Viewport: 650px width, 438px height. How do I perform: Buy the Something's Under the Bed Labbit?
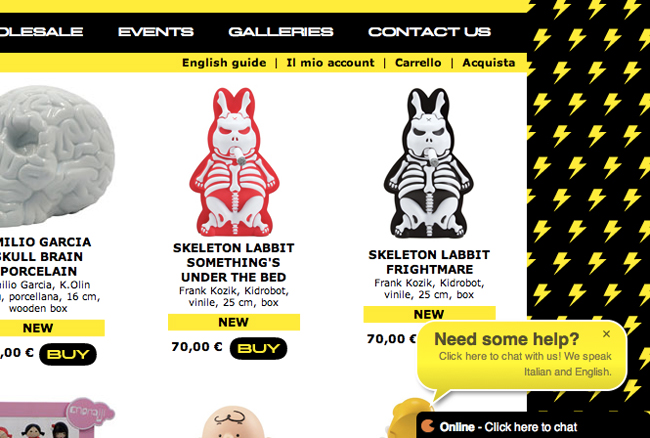pyautogui.click(x=258, y=348)
